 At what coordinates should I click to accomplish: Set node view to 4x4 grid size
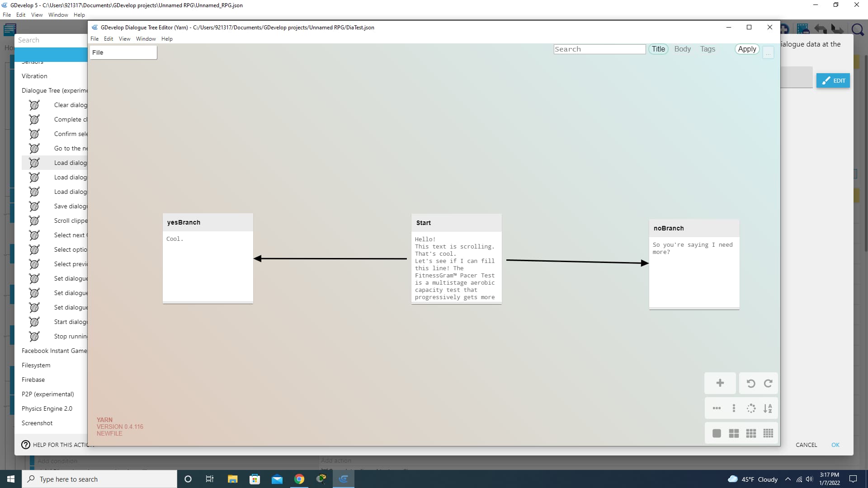click(768, 433)
